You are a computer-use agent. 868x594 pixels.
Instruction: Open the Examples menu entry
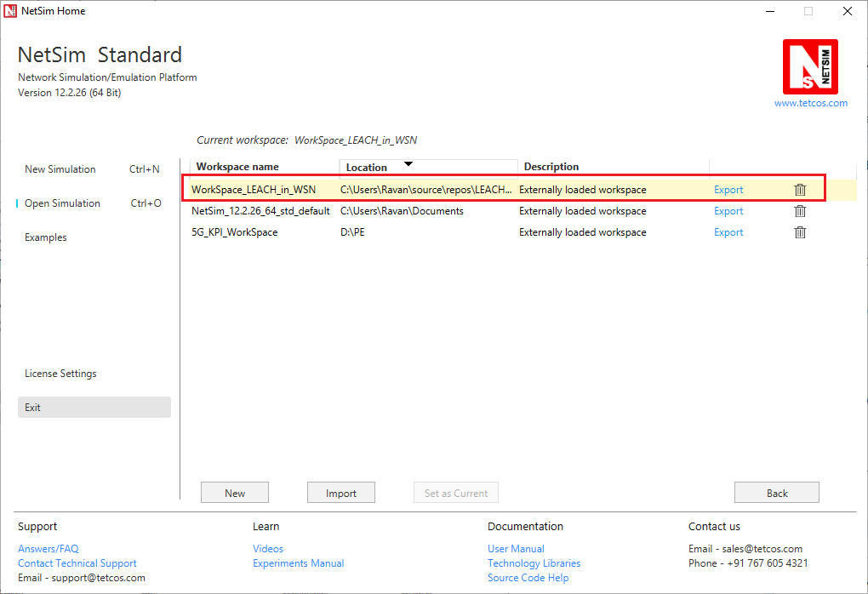pyautogui.click(x=45, y=237)
